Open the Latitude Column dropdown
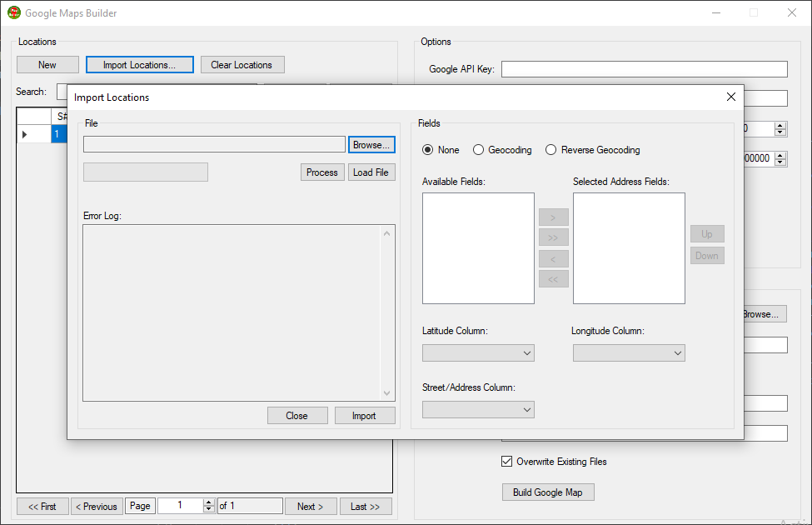812x525 pixels. tap(528, 352)
